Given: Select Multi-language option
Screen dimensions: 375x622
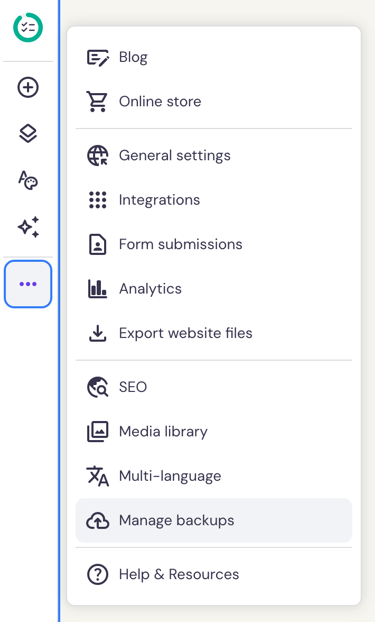Looking at the screenshot, I should pyautogui.click(x=214, y=476).
